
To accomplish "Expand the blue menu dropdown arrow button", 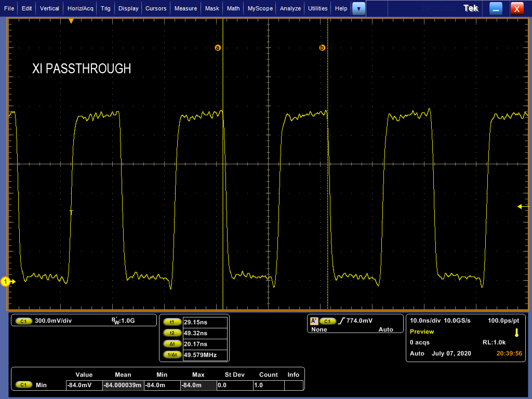I will coord(358,8).
